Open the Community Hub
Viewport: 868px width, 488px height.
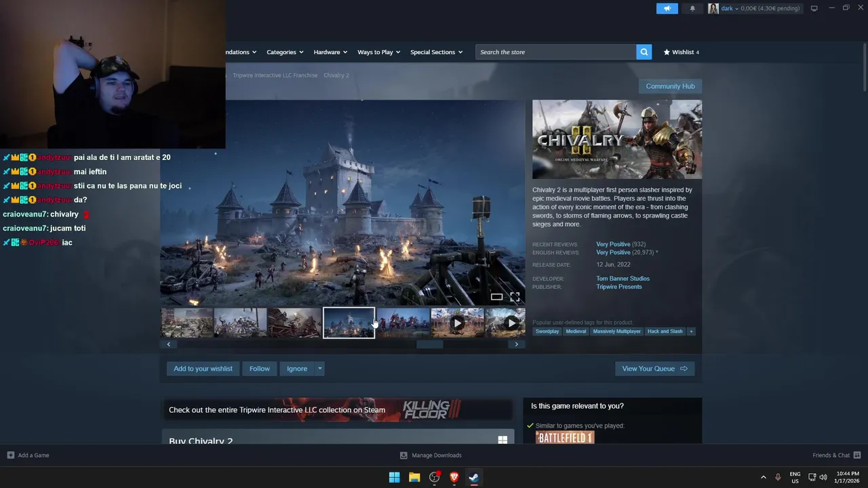click(x=670, y=86)
